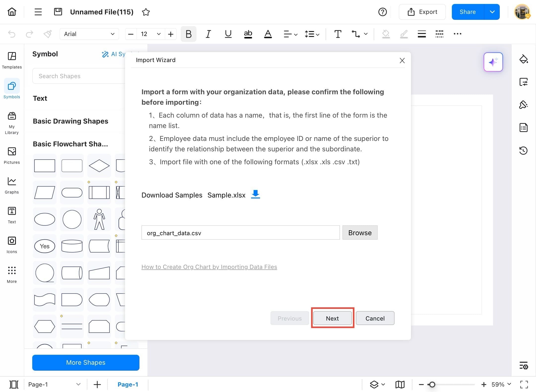Open the hamburger main menu
Image resolution: width=536 pixels, height=392 pixels.
click(x=38, y=12)
